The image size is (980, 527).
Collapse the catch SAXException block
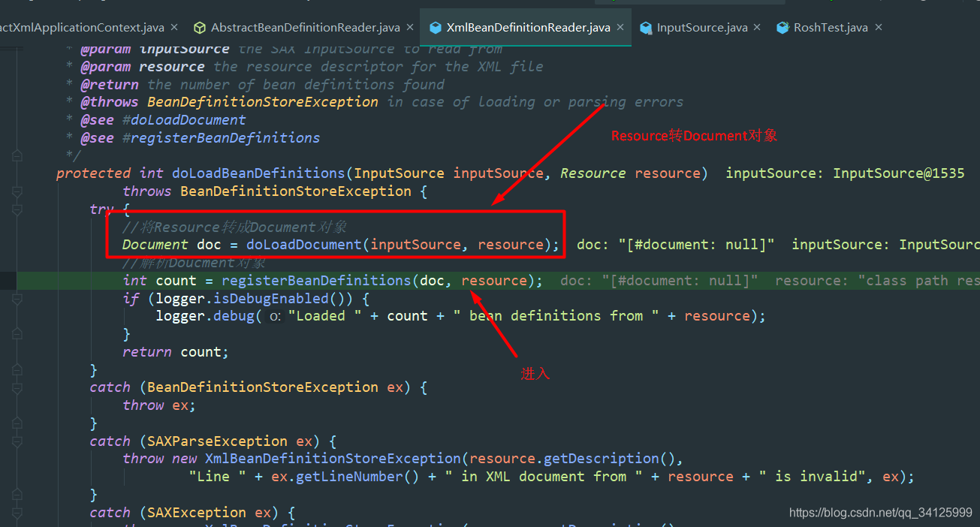(x=17, y=513)
